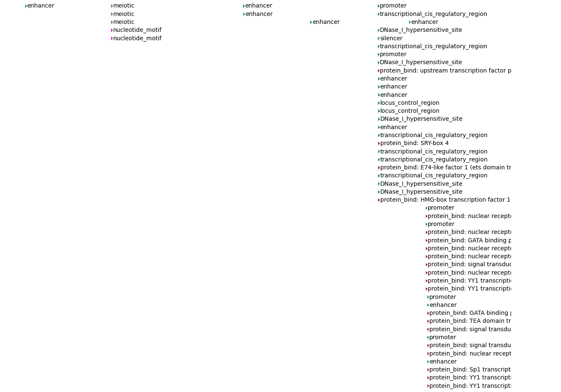Image resolution: width=561 pixels, height=392 pixels.
Task: Click brown arrow marker of middle meiotic
Action: (x=112, y=14)
